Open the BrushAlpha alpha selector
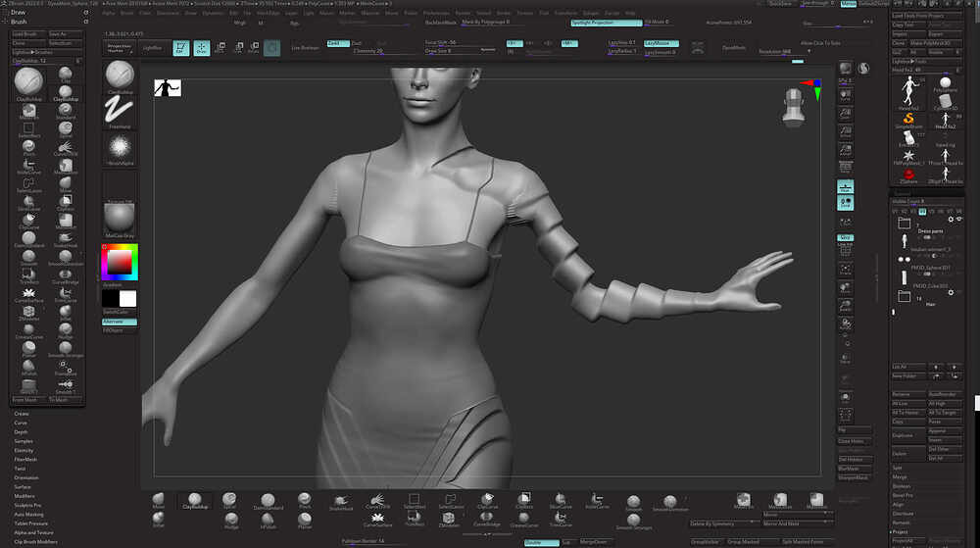This screenshot has width=980, height=548. coord(119,150)
